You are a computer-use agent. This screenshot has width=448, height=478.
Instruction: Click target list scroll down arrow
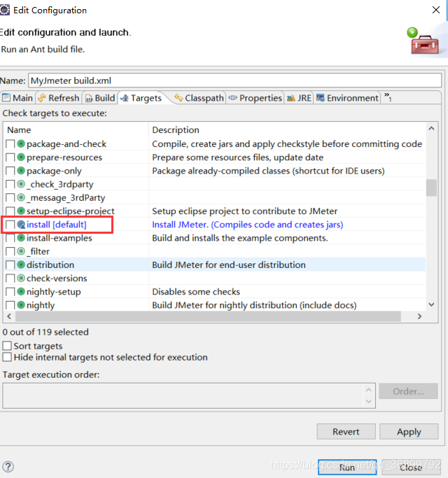point(431,304)
